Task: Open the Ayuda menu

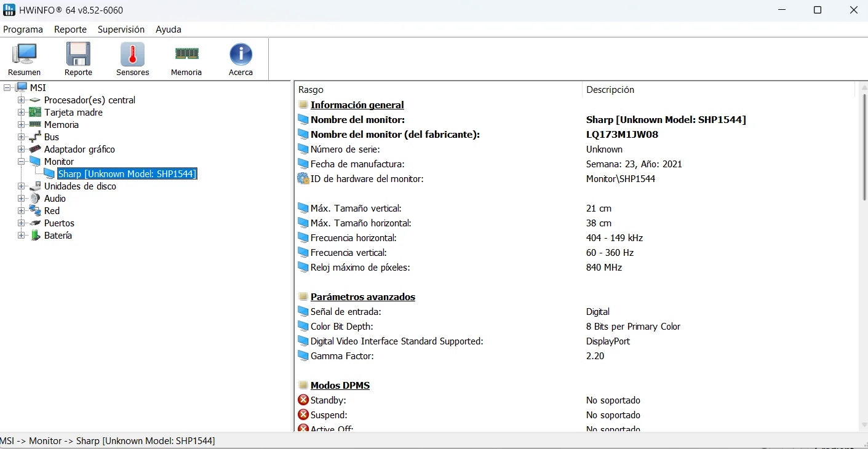Action: [169, 29]
